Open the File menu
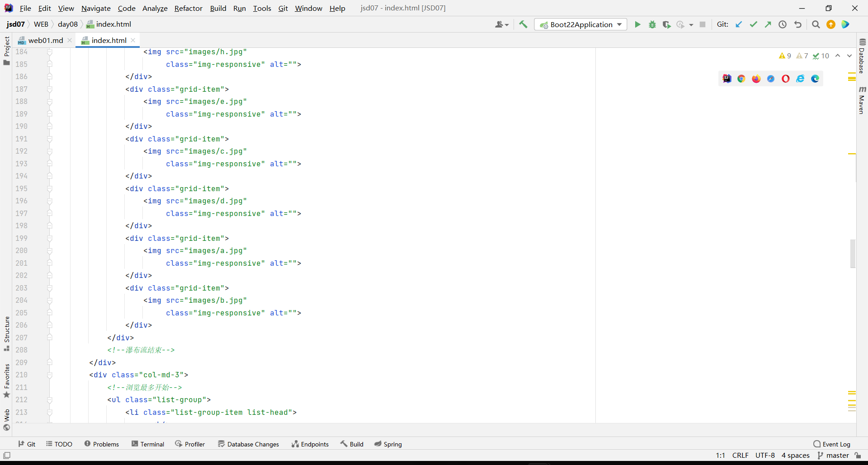 point(25,8)
